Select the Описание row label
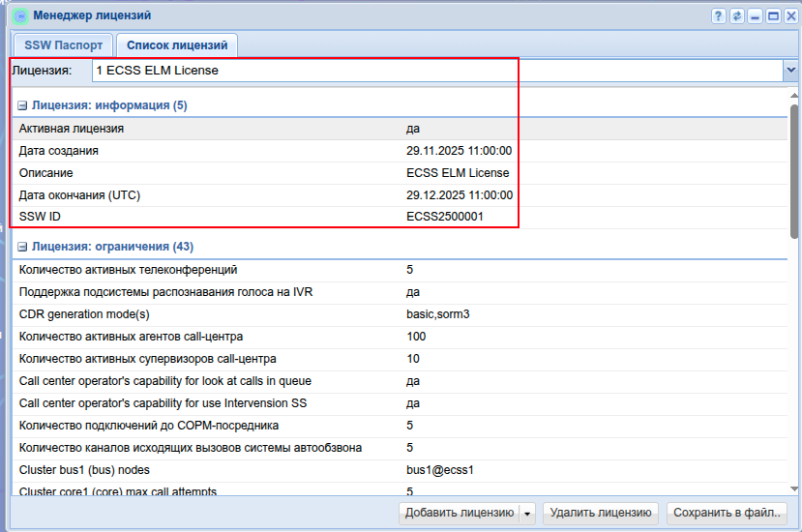Viewport: 802px width, 532px height. [46, 173]
